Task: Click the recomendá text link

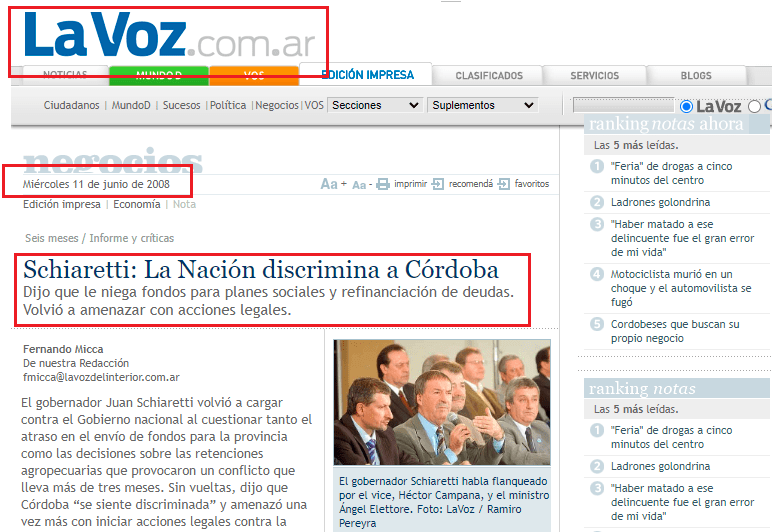Action: pyautogui.click(x=470, y=184)
